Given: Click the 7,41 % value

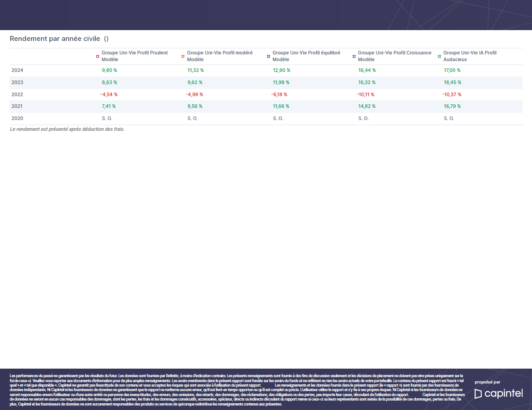Looking at the screenshot, I should point(109,106).
